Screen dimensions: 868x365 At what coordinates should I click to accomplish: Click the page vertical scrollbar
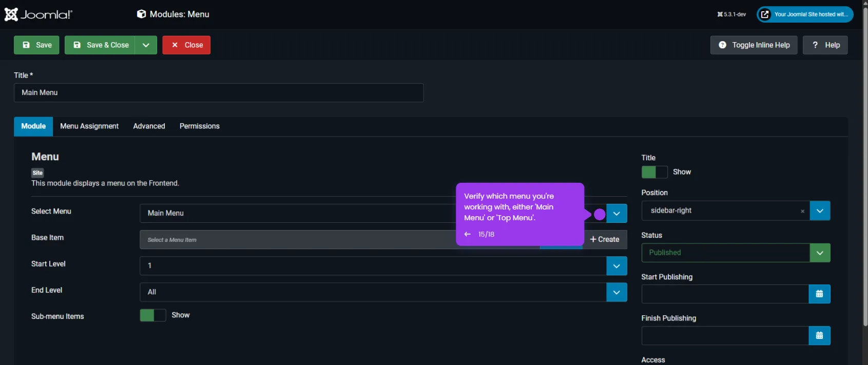(865, 167)
